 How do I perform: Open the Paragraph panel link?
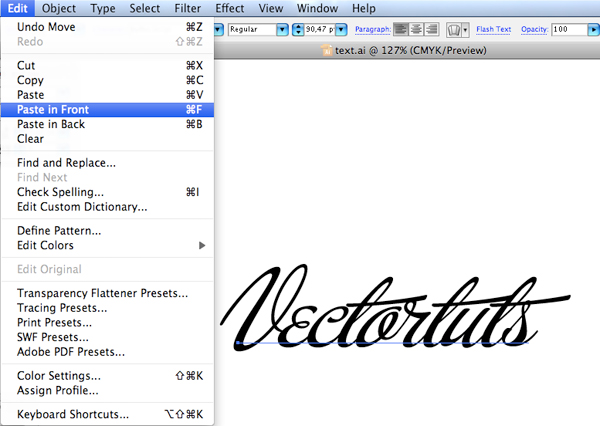click(x=373, y=29)
